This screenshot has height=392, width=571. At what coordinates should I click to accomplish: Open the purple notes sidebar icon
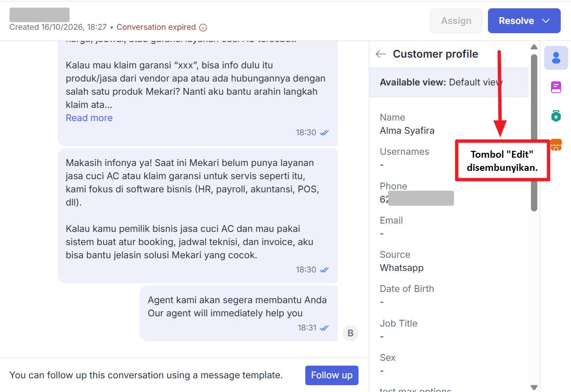(x=556, y=87)
